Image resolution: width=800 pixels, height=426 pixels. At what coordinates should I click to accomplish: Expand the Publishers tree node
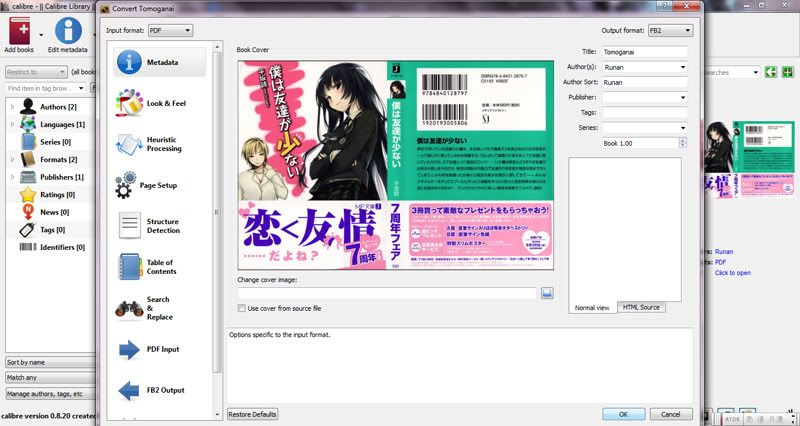[x=12, y=177]
